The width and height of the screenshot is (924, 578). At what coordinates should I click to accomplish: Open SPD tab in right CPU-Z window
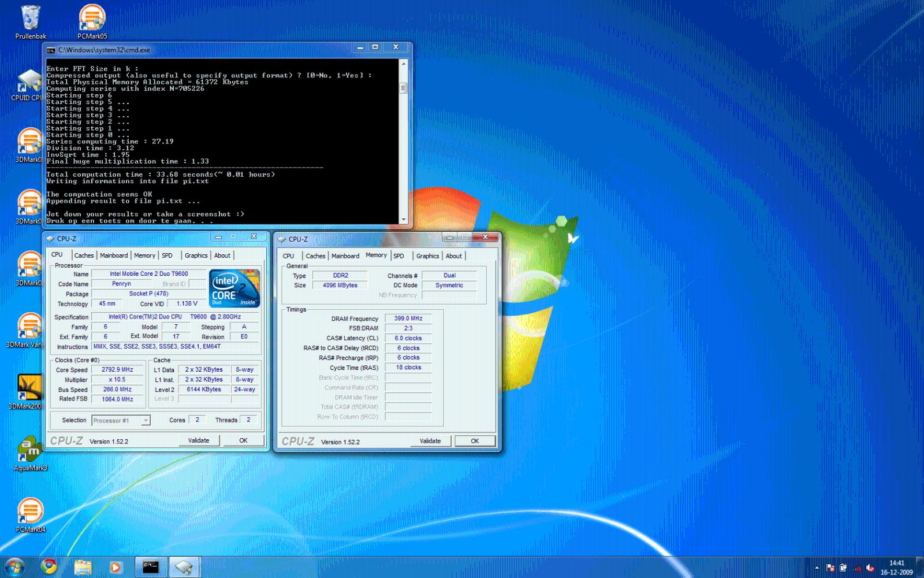(x=398, y=256)
